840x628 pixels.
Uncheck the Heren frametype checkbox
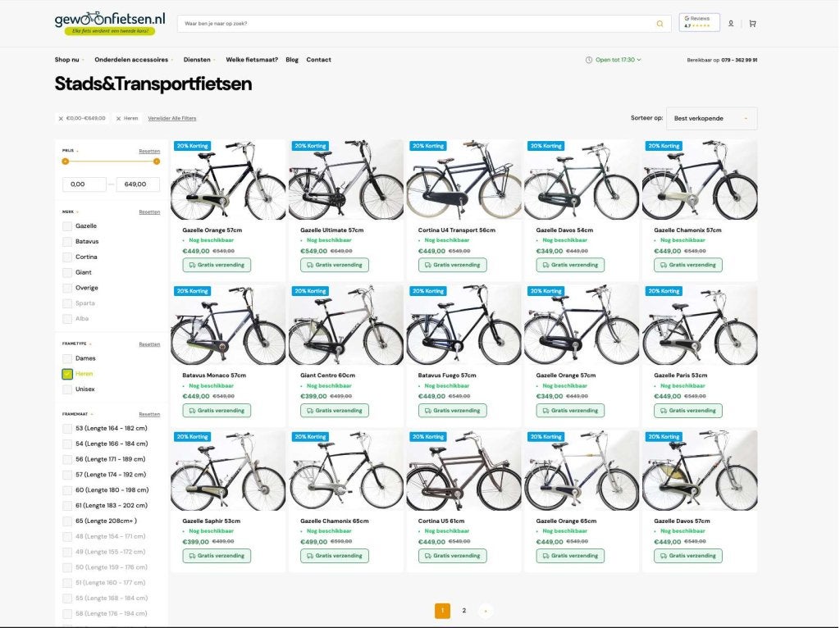pos(67,374)
